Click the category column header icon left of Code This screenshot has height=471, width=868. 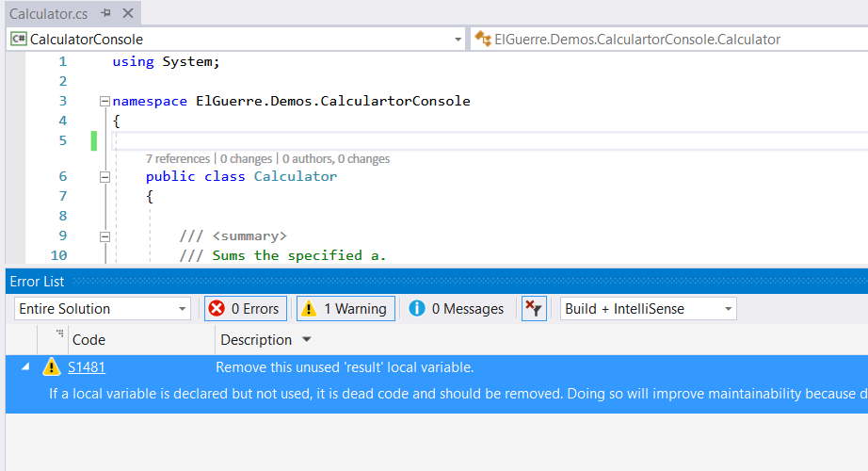point(60,334)
